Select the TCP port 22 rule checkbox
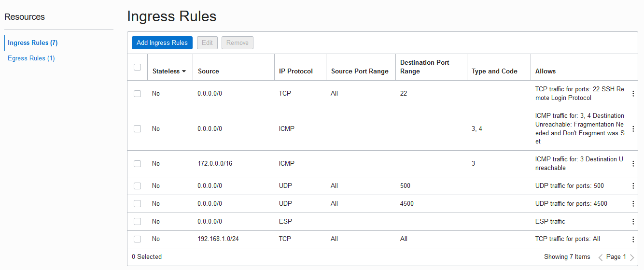The width and height of the screenshot is (644, 270). 137,94
